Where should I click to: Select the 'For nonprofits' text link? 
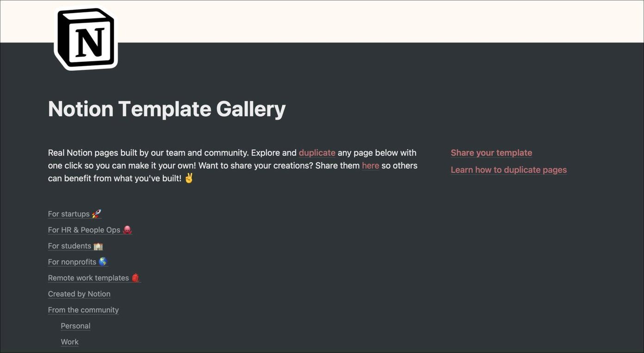[x=72, y=262]
